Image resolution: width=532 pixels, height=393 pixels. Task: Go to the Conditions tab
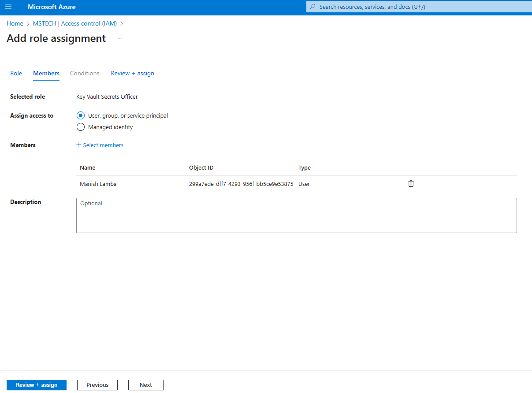[85, 73]
